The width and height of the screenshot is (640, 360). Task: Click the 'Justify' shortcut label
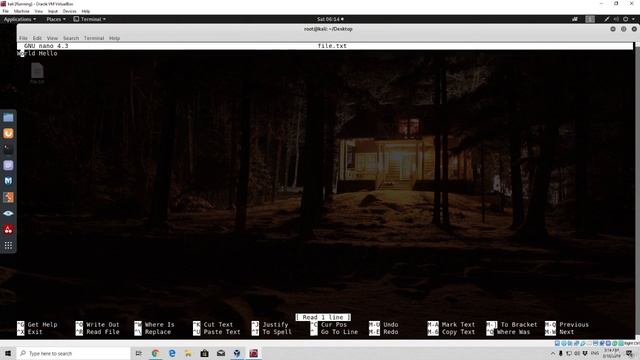[276, 325]
